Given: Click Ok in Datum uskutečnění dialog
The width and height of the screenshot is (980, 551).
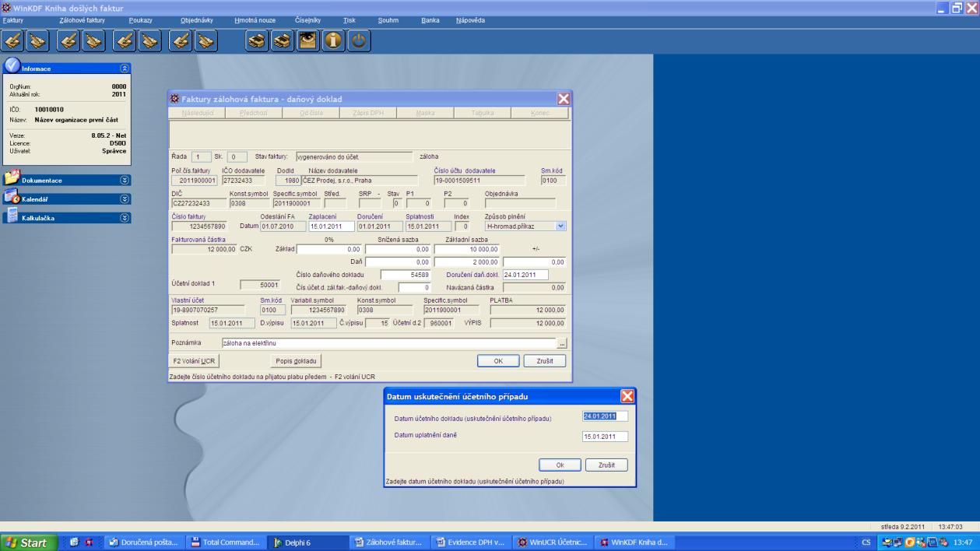Looking at the screenshot, I should (560, 465).
